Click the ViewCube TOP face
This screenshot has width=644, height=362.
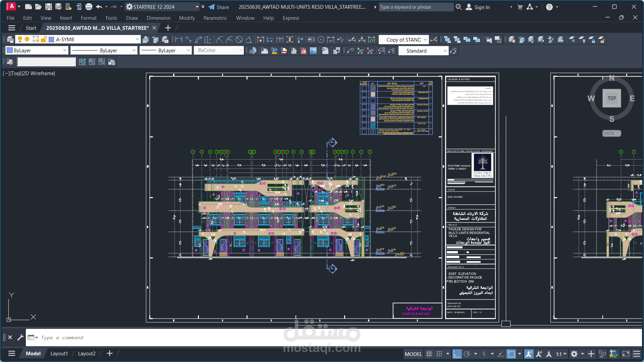click(611, 98)
